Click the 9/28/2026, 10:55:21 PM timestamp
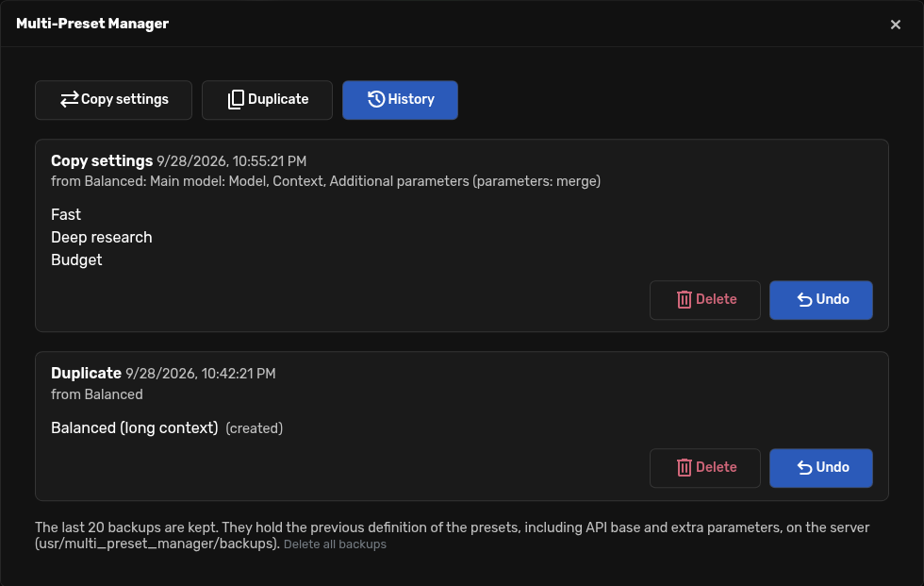 [232, 161]
